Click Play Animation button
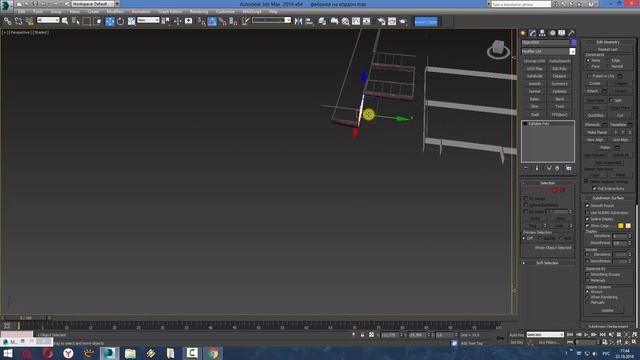This screenshot has height=360, width=640. tap(587, 335)
